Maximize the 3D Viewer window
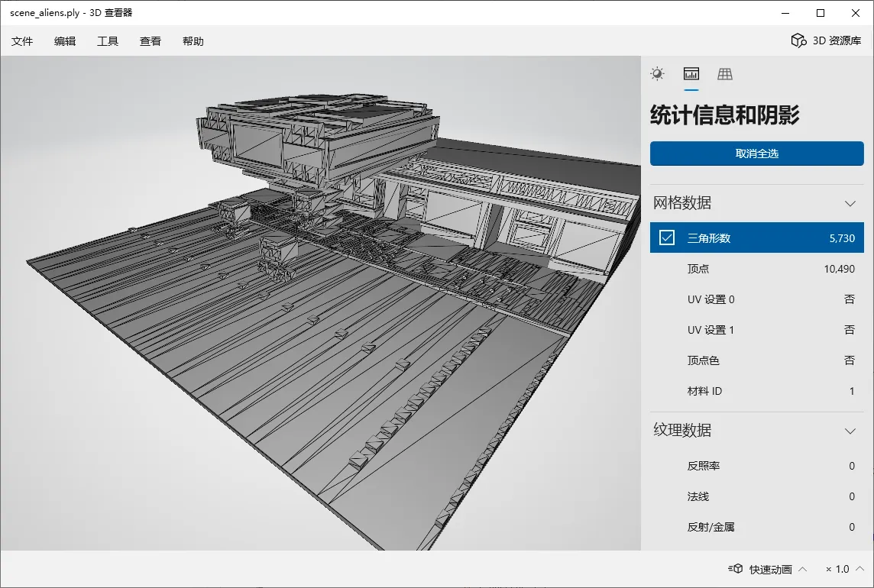874x588 pixels. point(821,13)
